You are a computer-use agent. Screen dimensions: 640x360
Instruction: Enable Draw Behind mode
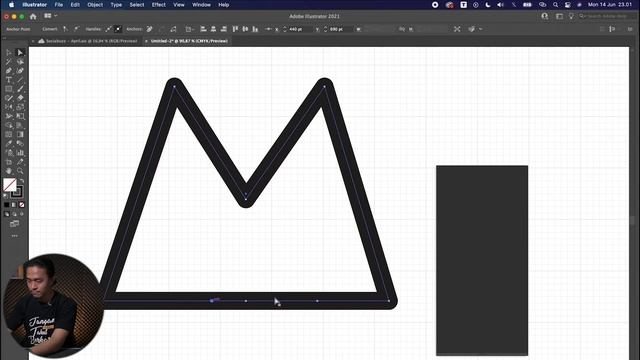14,214
